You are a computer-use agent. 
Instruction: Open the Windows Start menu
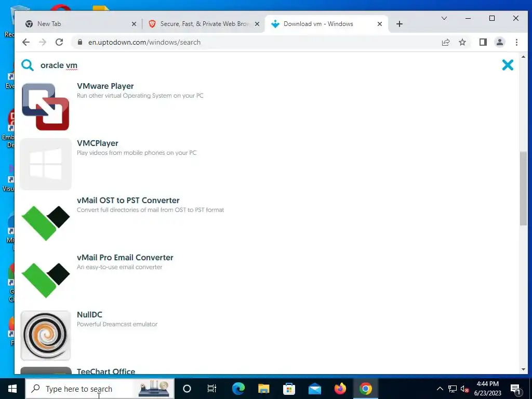(x=12, y=389)
